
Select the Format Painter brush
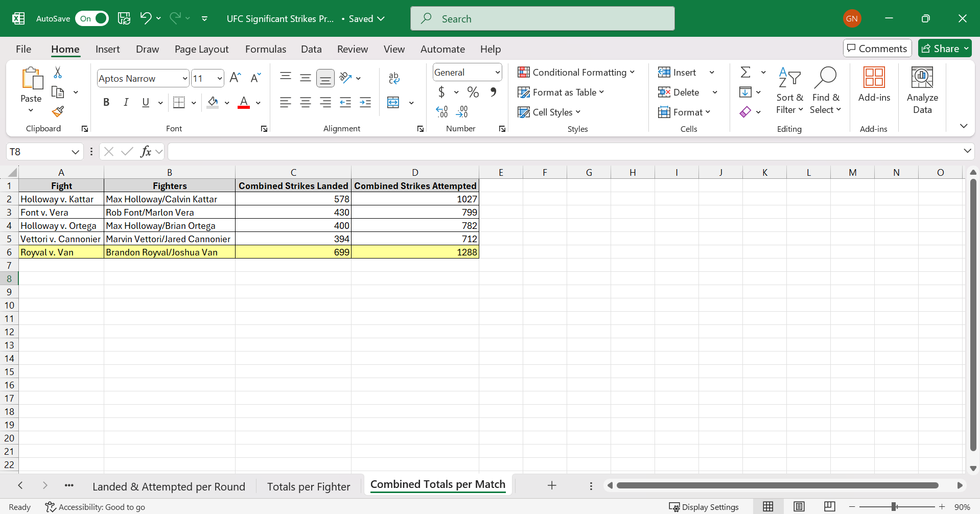[x=58, y=111]
